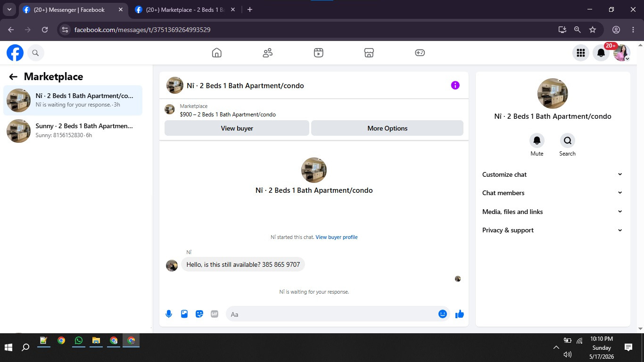Attach a photo with the image icon
644x362 pixels.
tap(184, 314)
